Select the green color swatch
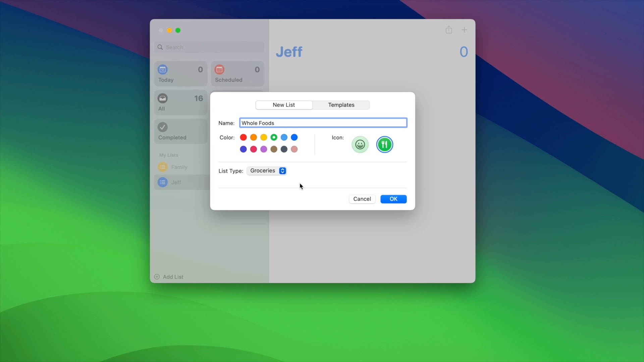The image size is (644, 362). [x=274, y=137]
